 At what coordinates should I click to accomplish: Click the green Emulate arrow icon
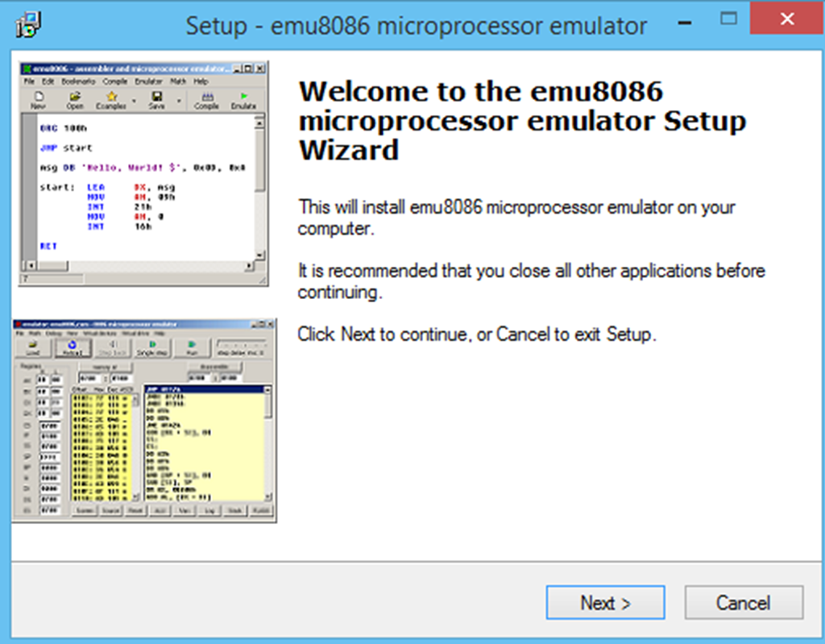[x=244, y=95]
